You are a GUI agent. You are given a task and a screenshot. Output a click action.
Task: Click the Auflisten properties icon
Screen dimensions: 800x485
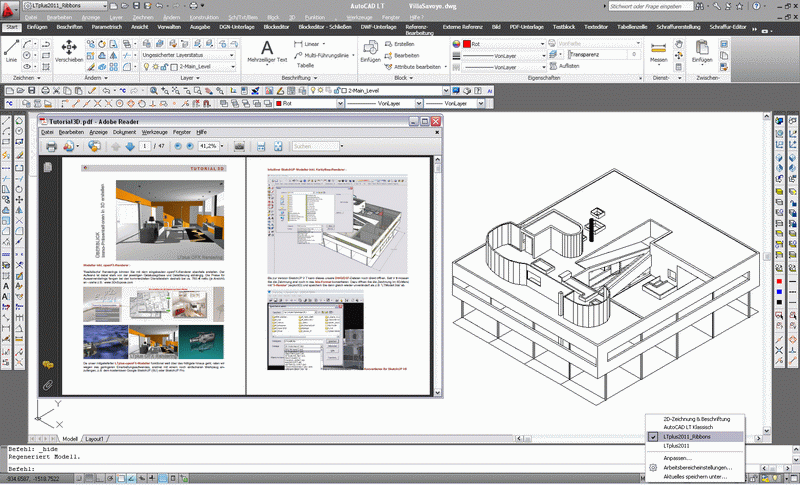[564, 66]
